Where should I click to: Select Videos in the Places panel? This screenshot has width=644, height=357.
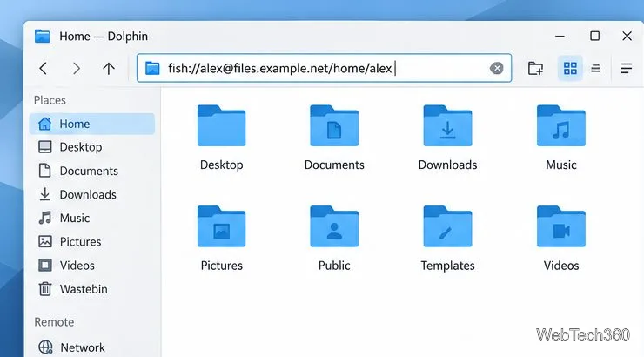(x=92, y=266)
